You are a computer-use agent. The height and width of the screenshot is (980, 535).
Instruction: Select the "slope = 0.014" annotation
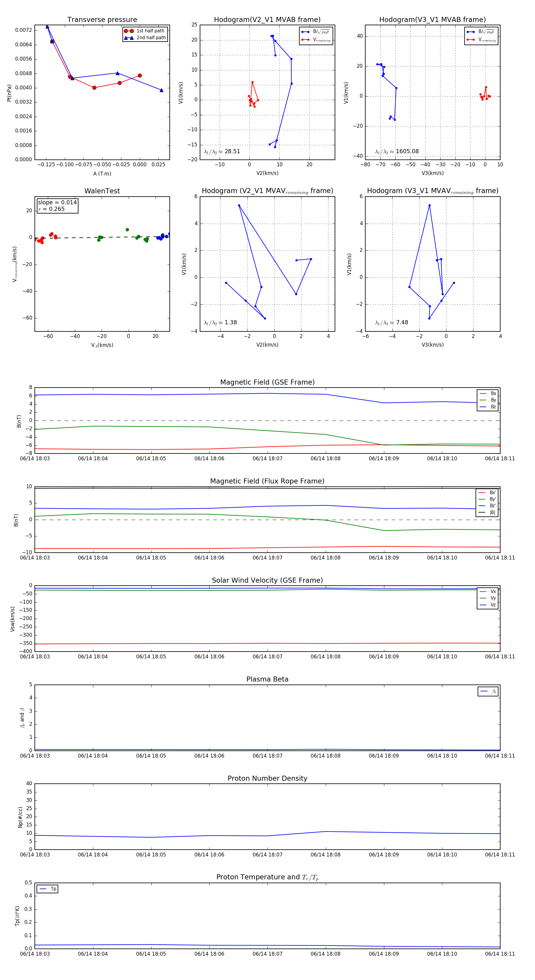[57, 203]
